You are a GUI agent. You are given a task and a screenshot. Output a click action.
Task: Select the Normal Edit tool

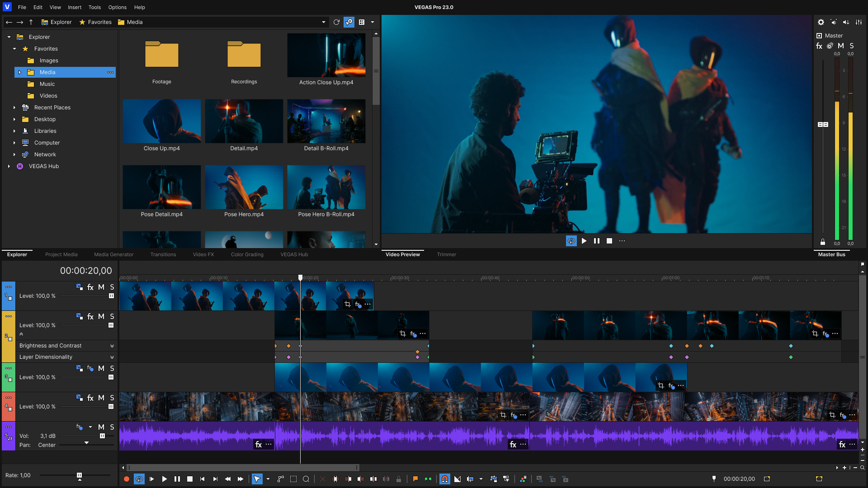257,479
